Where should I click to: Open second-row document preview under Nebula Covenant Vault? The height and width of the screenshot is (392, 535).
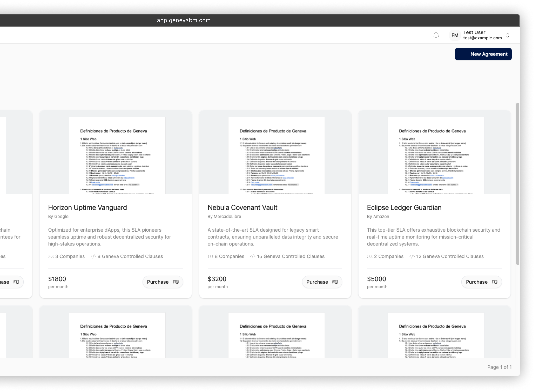(276, 335)
